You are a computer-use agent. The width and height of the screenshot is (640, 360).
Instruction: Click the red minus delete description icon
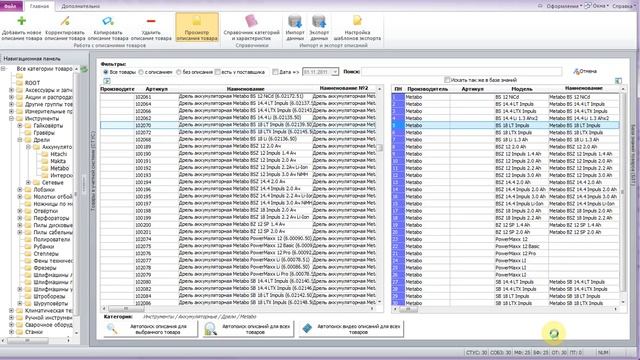tap(151, 21)
